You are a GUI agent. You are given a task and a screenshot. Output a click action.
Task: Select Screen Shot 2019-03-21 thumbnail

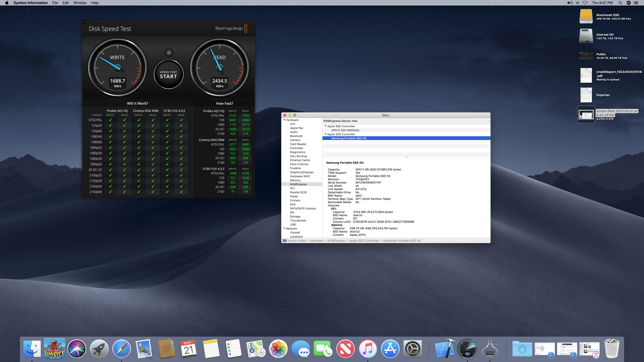coord(586,115)
